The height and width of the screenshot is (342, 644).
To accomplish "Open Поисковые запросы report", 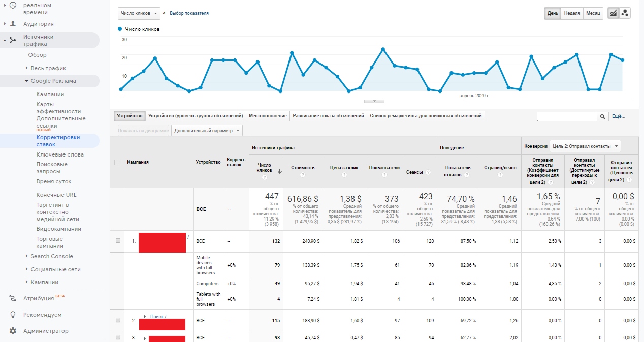I will pos(52,168).
